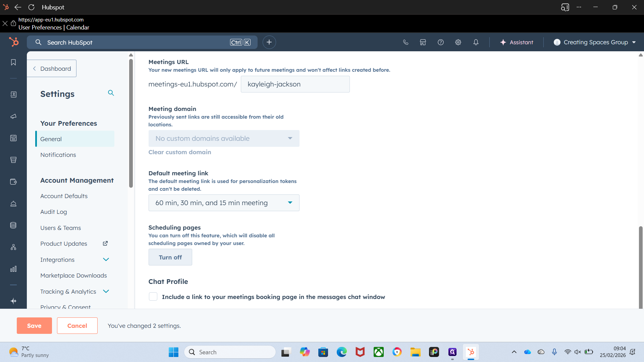The height and width of the screenshot is (362, 644).
Task: Open the Xbox taskbar icon
Action: [379, 352]
